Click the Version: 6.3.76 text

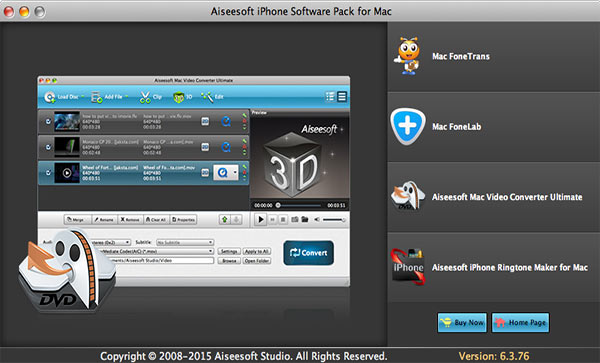tap(494, 356)
